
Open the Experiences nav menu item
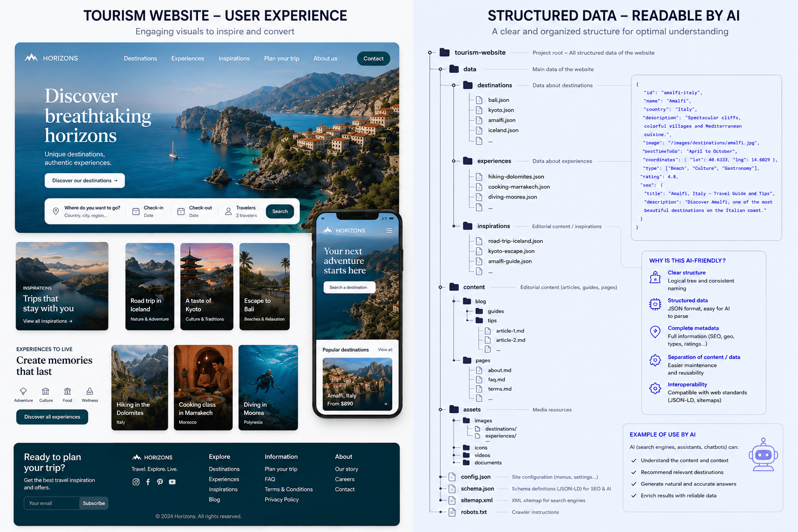pyautogui.click(x=188, y=59)
